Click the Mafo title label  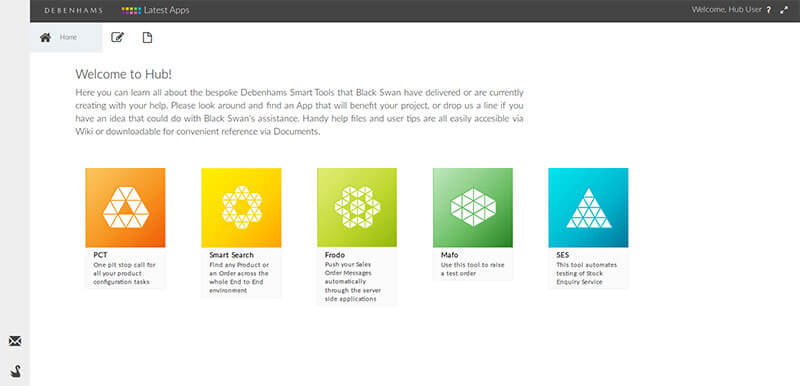(449, 255)
